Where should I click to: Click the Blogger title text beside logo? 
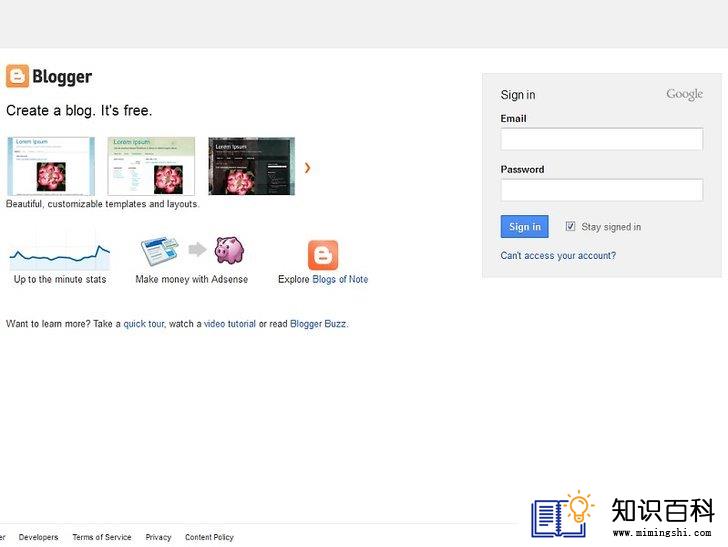point(62,77)
